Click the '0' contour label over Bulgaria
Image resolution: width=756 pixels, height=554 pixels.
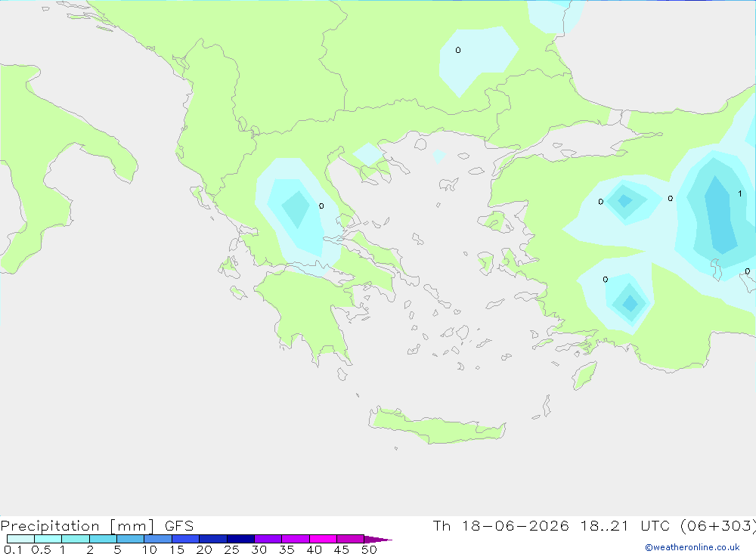click(458, 50)
